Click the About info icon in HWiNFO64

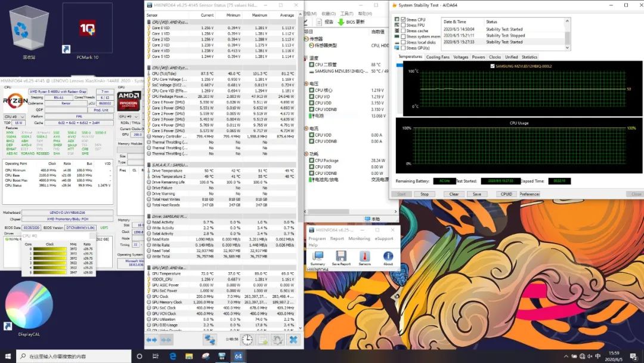(x=388, y=257)
